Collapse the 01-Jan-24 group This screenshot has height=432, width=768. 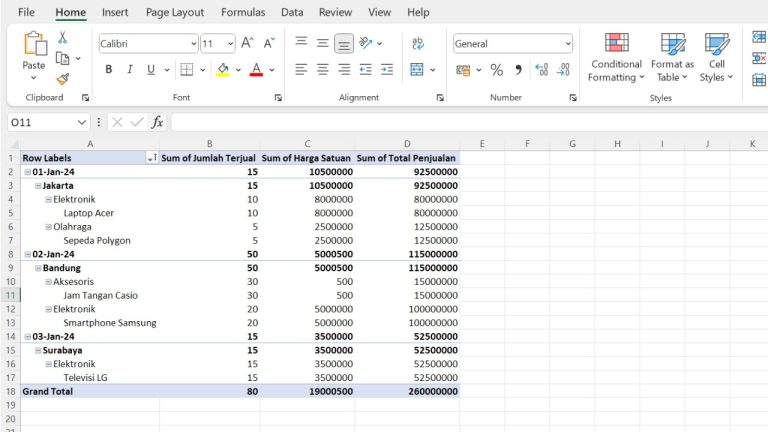point(28,172)
